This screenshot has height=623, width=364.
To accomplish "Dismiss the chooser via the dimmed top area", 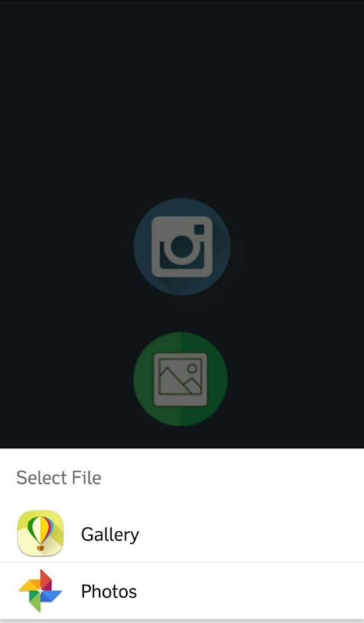I will (x=182, y=100).
